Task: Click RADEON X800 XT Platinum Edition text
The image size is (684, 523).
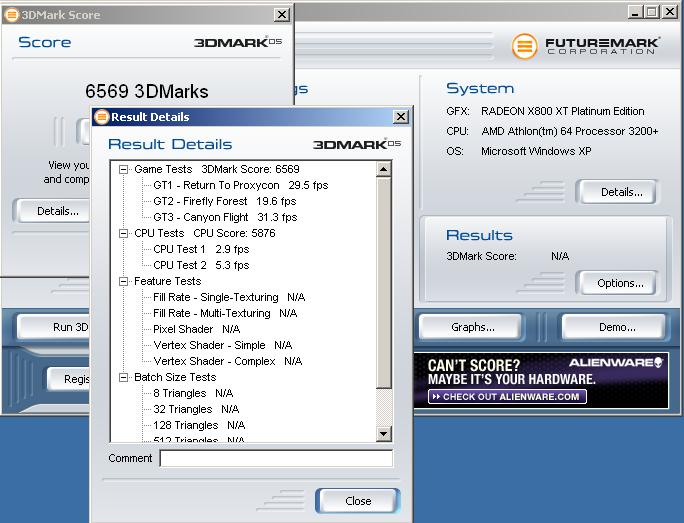Action: pos(563,111)
